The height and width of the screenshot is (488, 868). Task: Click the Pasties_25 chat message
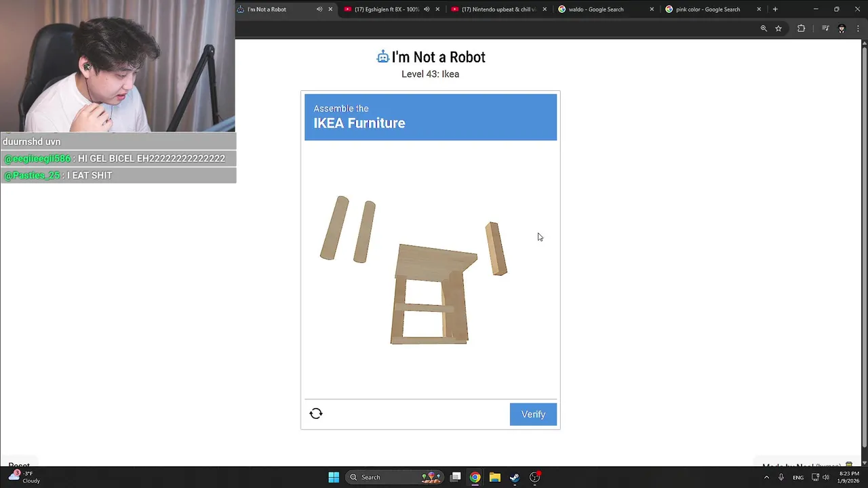[x=118, y=176]
